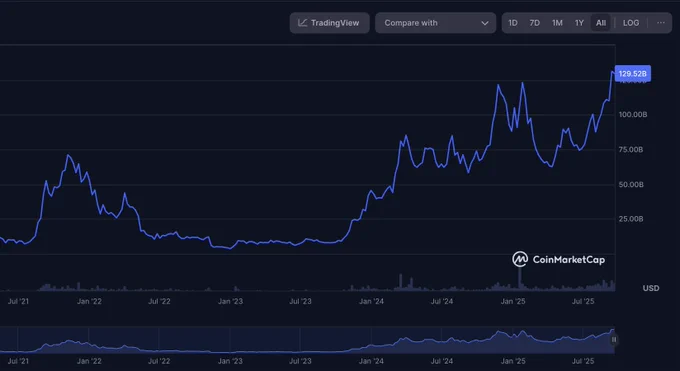Select the 1D time range
The height and width of the screenshot is (371, 680).
[x=513, y=23]
